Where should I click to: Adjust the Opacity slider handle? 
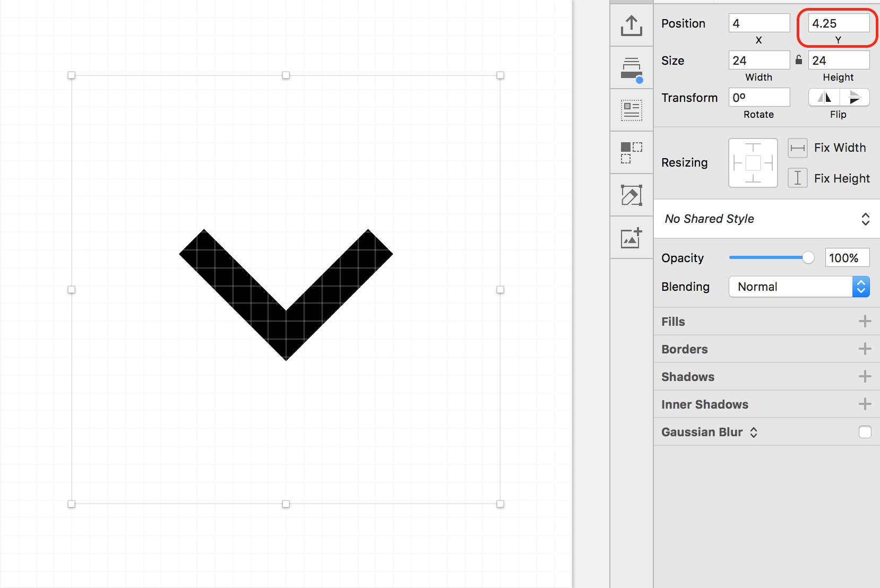tap(808, 257)
